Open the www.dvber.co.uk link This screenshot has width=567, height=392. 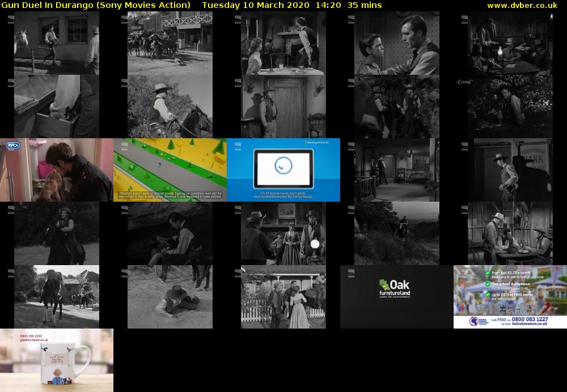tap(522, 5)
